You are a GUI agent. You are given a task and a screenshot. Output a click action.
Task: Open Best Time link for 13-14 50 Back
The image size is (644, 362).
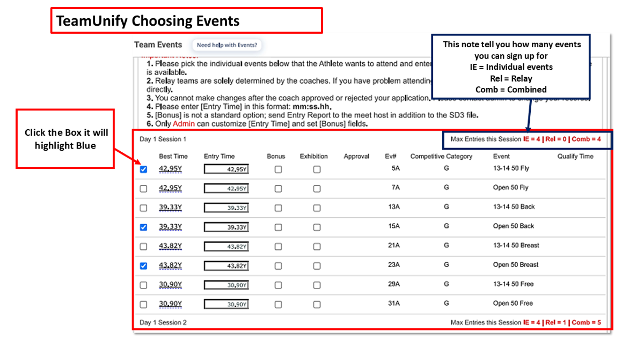click(170, 208)
